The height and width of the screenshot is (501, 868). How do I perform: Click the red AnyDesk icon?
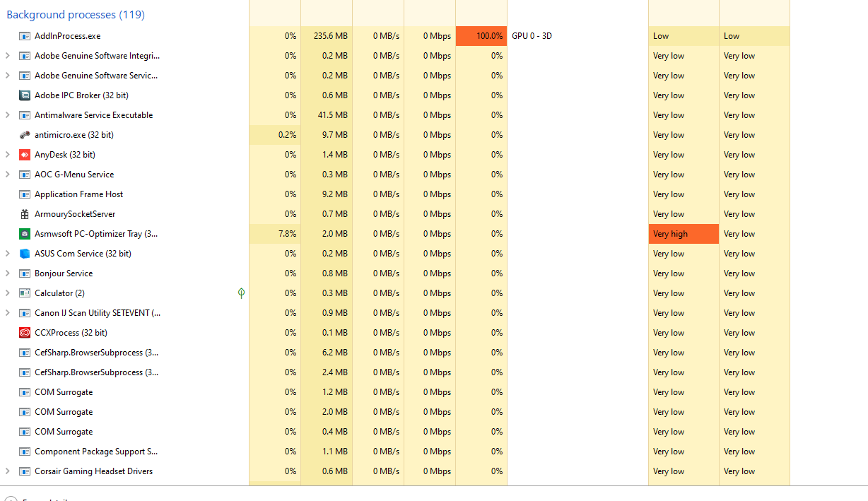tap(25, 155)
